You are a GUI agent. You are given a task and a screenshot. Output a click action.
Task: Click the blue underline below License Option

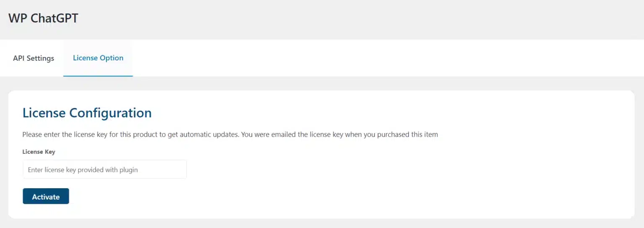pyautogui.click(x=98, y=76)
